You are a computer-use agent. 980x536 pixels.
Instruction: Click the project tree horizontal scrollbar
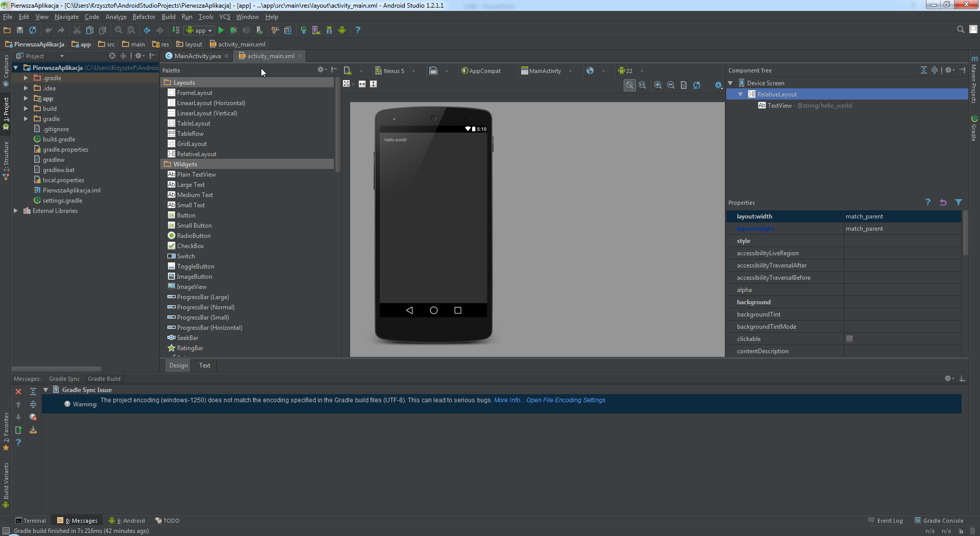tap(56, 369)
